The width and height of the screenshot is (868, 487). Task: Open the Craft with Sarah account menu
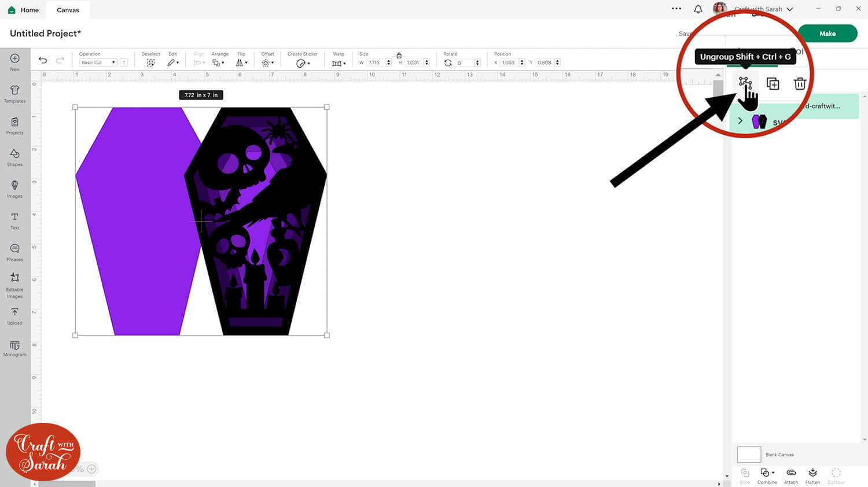click(763, 9)
